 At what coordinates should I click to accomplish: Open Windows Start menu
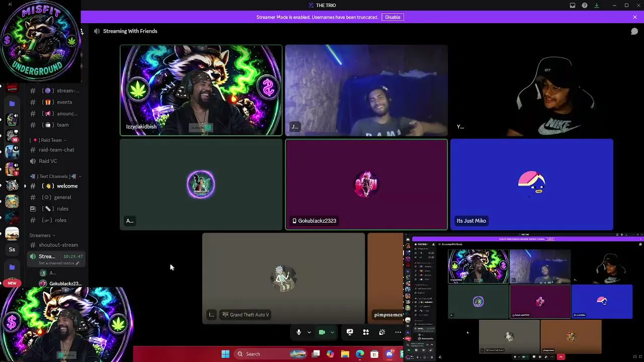225,354
